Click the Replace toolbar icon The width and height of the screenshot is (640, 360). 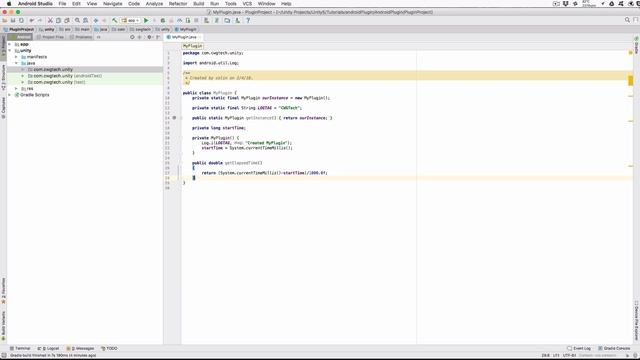click(x=85, y=20)
